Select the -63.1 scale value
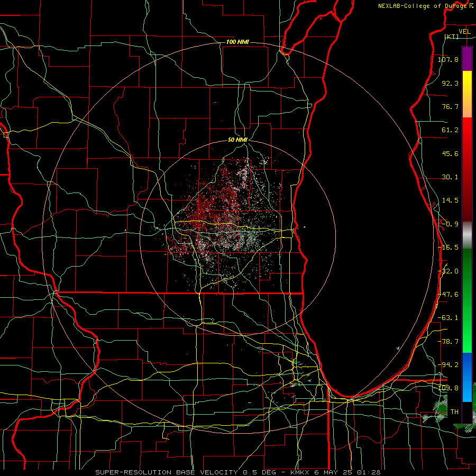 (448, 318)
